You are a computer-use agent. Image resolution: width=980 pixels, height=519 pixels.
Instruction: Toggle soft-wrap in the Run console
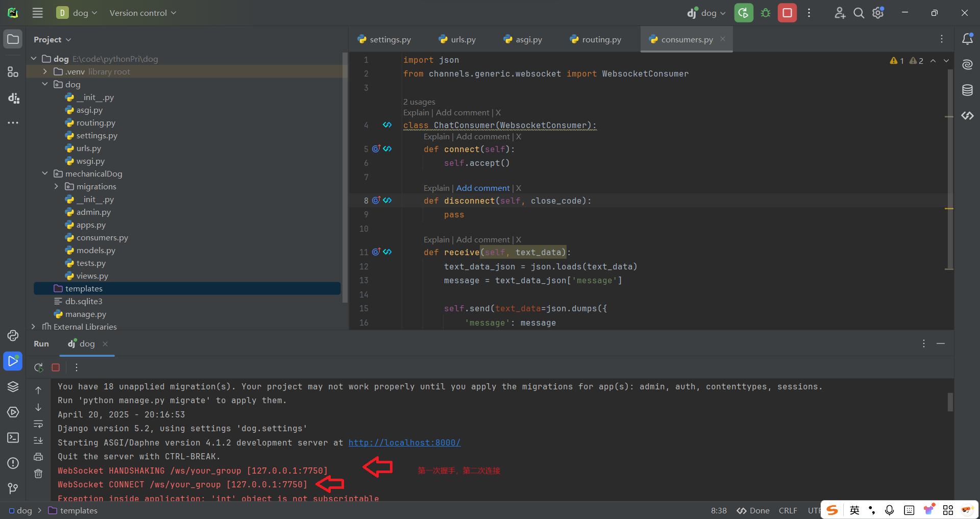[38, 424]
